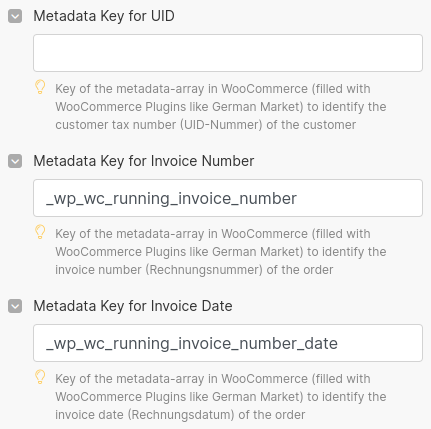Click lightbulb icon below the Invoice Date field

tap(40, 377)
